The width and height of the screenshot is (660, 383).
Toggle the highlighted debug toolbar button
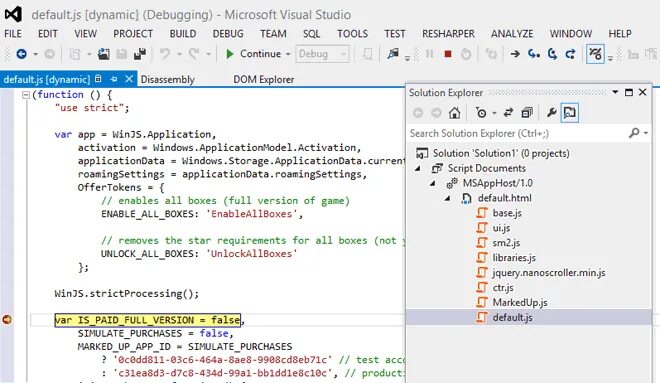(595, 54)
